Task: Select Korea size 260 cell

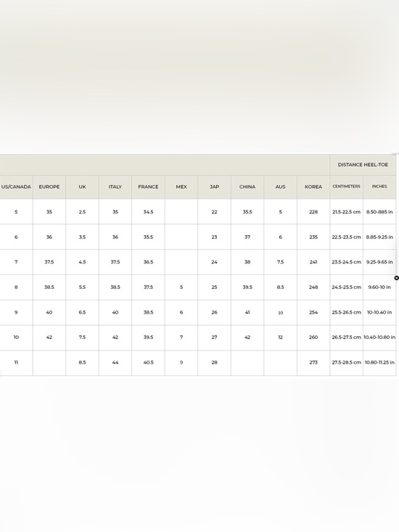Action: [313, 337]
